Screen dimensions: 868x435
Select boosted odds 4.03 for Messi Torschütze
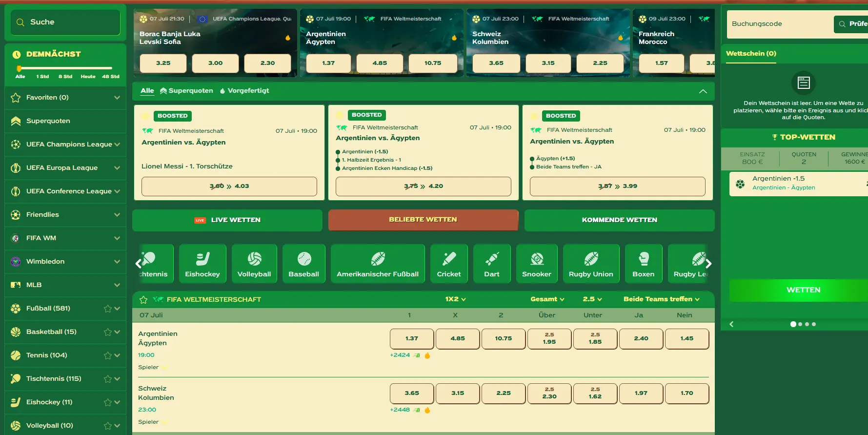tap(229, 186)
